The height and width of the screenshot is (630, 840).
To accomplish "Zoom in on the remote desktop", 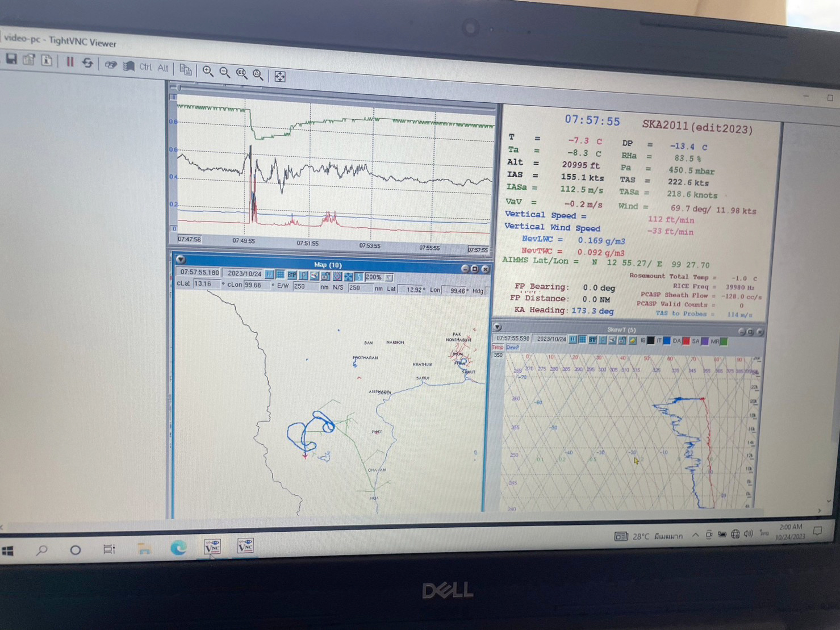I will coord(208,71).
